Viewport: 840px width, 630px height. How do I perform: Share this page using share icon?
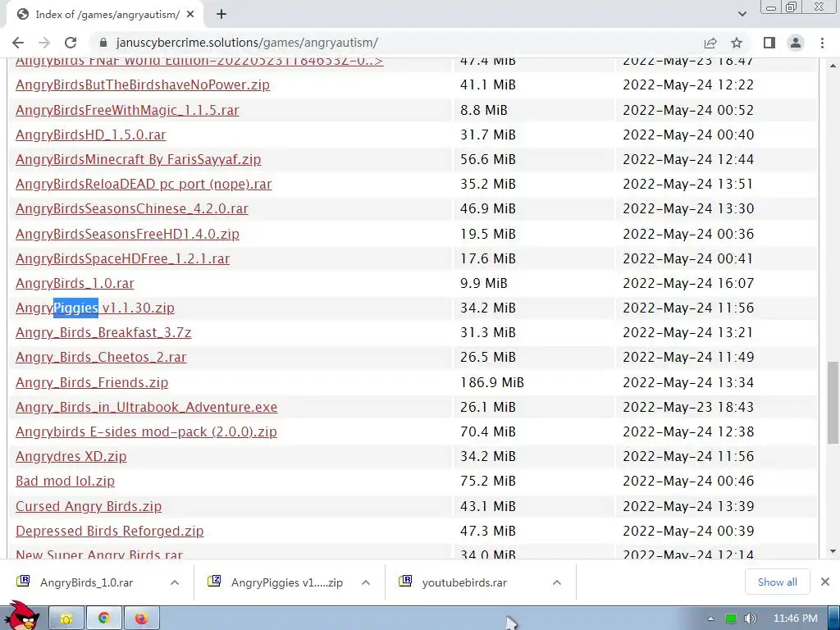[710, 43]
